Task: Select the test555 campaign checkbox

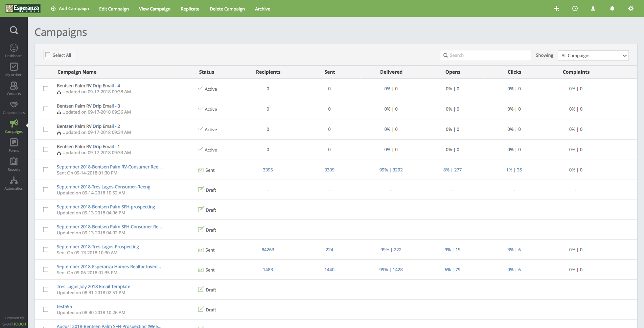Action: [x=46, y=309]
